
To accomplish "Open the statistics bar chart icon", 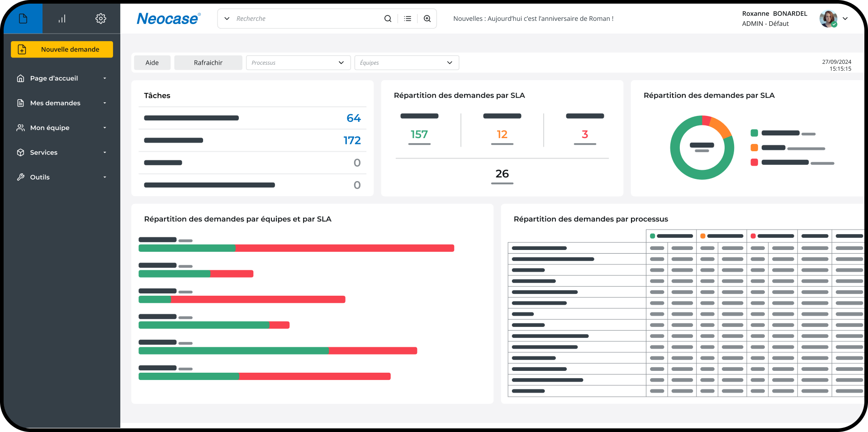I will pyautogui.click(x=62, y=19).
